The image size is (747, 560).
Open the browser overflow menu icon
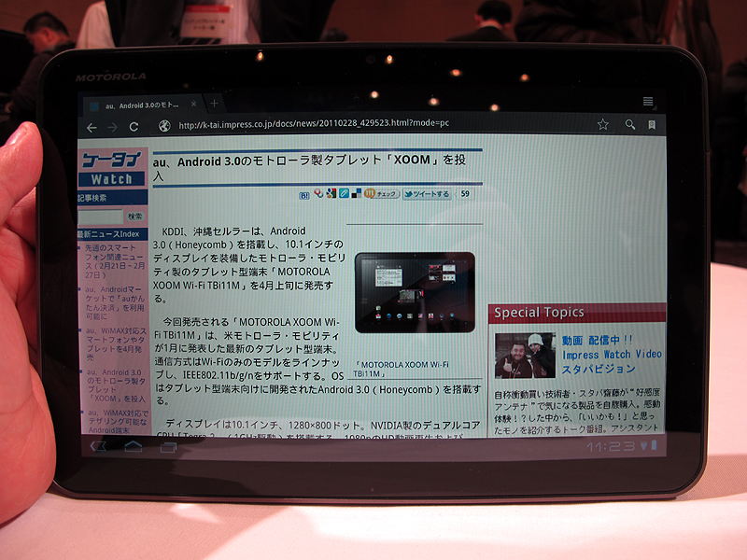click(647, 101)
